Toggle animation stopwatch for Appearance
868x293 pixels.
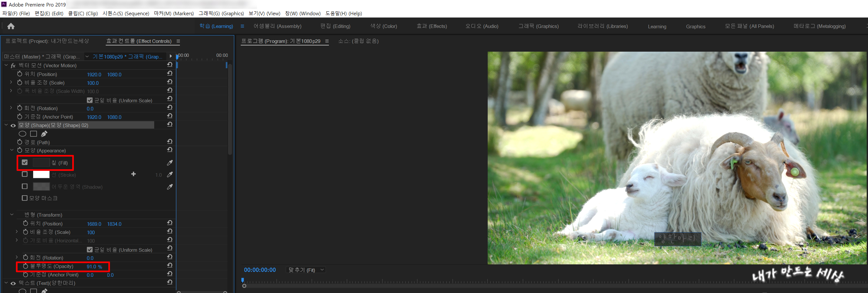[x=20, y=150]
